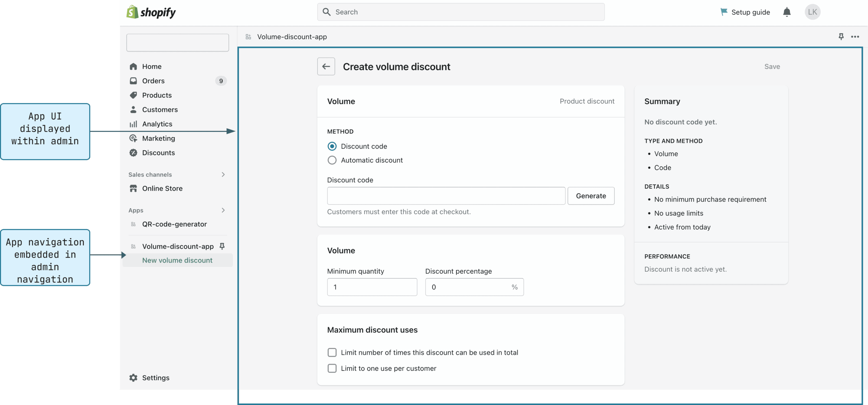Open the three-dots more actions menu

(x=855, y=37)
